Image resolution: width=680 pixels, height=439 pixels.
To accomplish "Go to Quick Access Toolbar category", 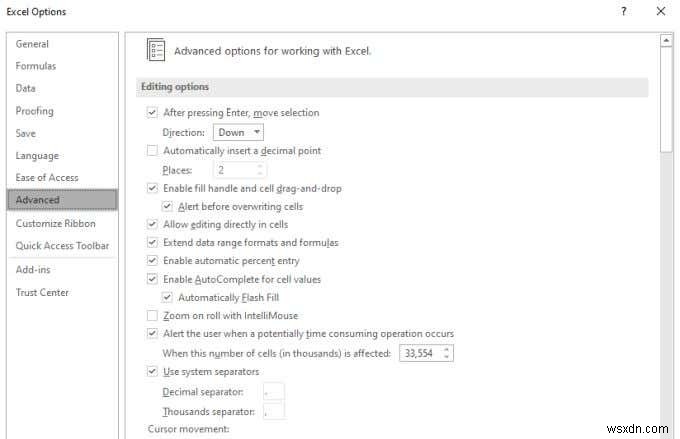I will (x=62, y=245).
